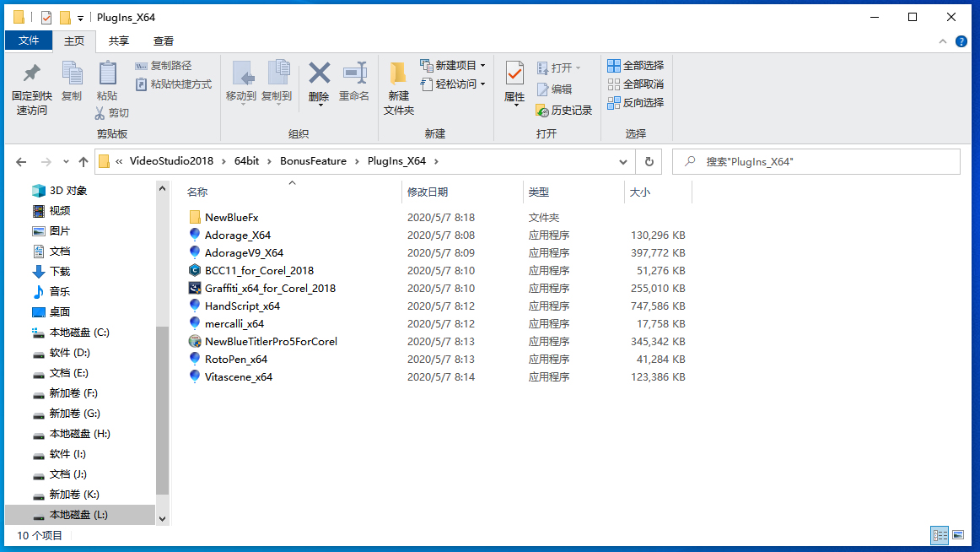Click the 复制 copy icon in ribbon
Viewport: 980px width, 552px height.
72,73
